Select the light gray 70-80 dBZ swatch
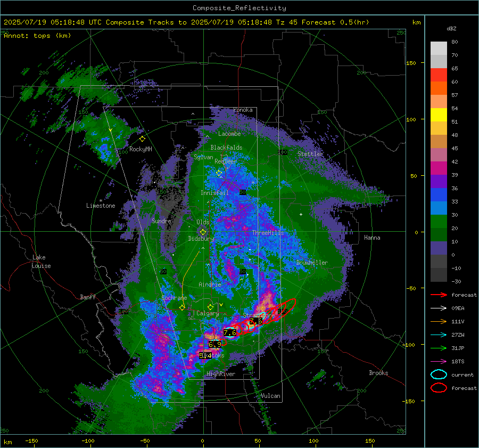This screenshot has width=479, height=448. point(439,48)
